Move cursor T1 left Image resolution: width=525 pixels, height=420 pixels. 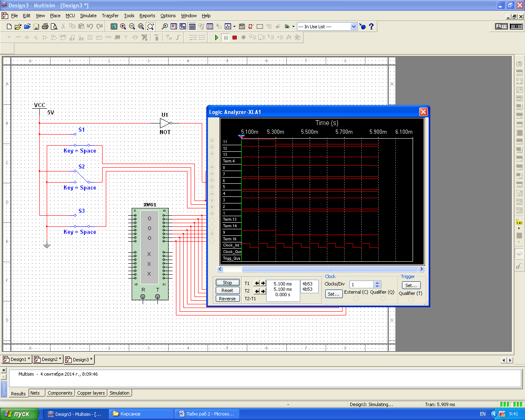[257, 283]
